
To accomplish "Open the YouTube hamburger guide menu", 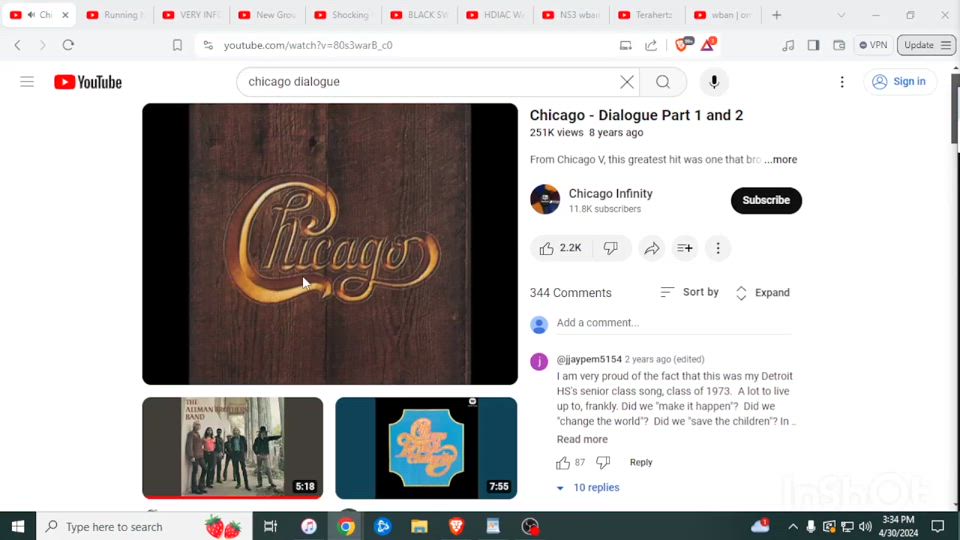I will 27,82.
